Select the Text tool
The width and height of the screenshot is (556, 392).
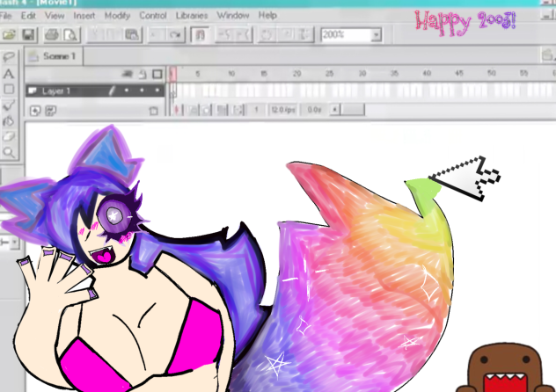point(9,74)
